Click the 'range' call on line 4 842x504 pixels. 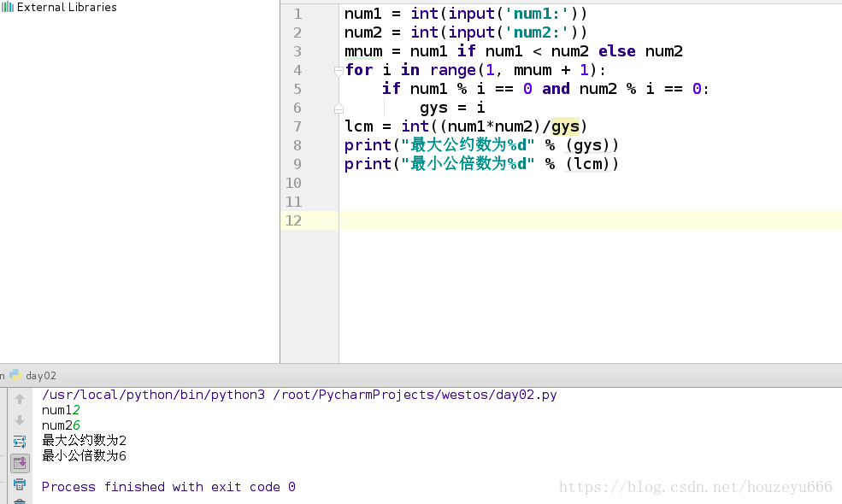click(x=453, y=70)
